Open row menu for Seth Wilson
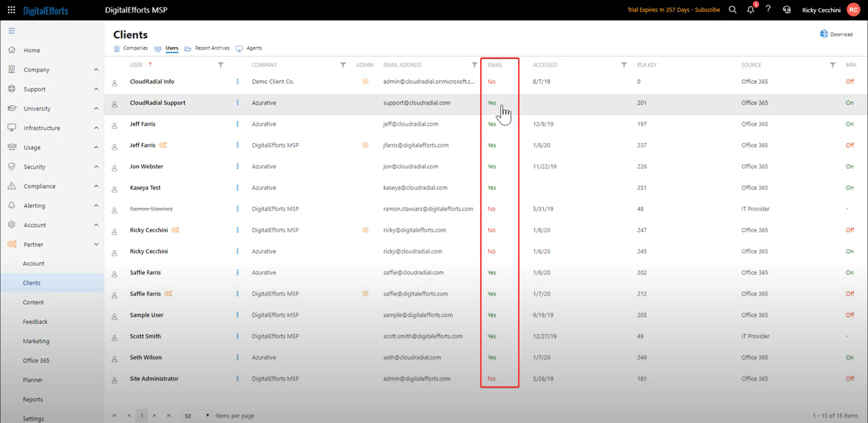 pyautogui.click(x=237, y=357)
